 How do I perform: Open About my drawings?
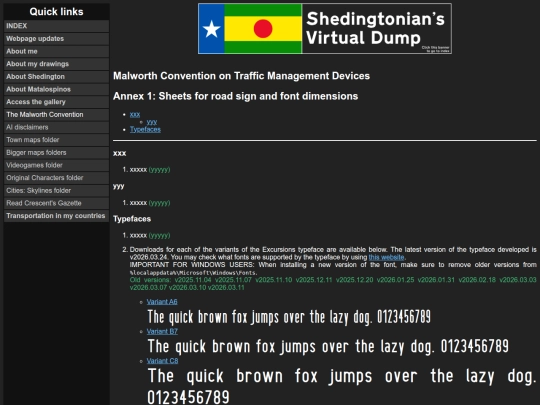point(56,64)
